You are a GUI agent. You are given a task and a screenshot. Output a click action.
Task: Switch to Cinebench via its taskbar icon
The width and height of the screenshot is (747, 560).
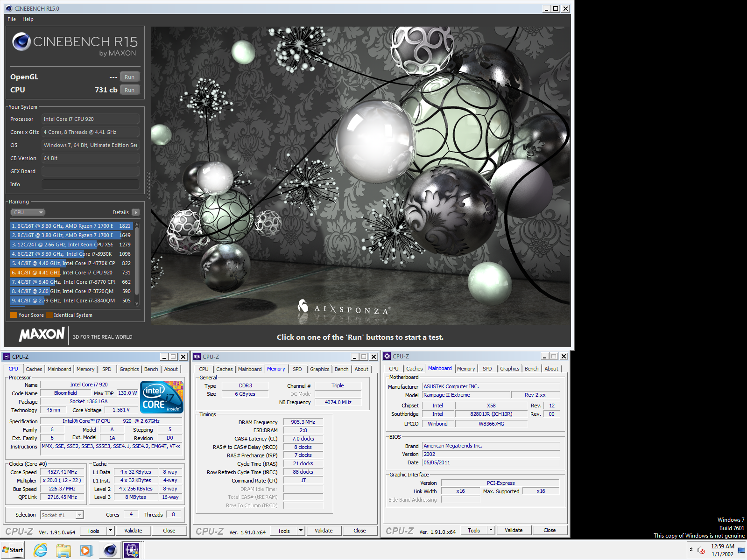(x=110, y=550)
